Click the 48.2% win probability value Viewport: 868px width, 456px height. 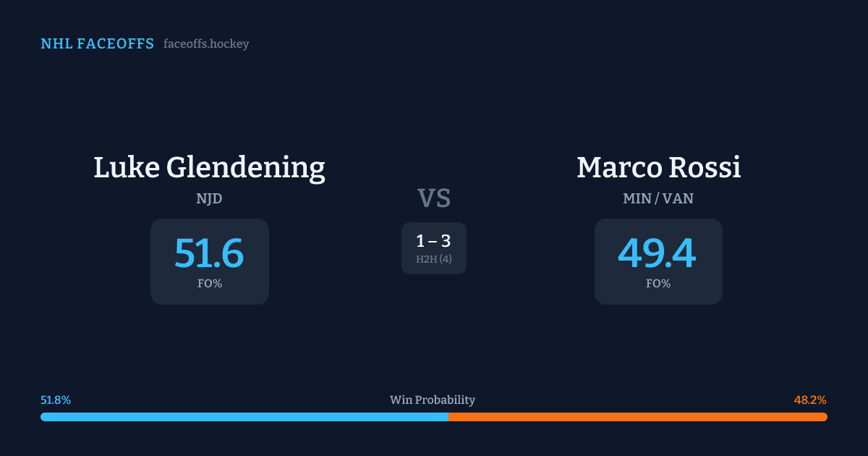[810, 400]
